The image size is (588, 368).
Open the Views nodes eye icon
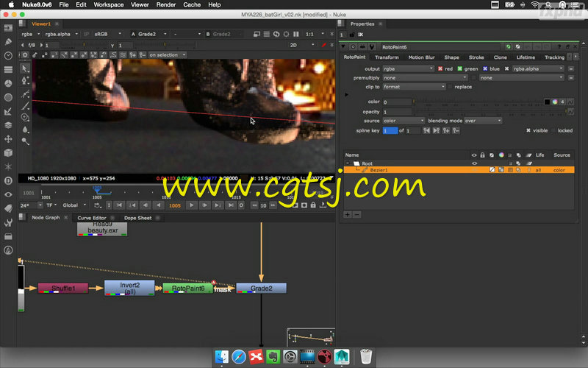8,194
